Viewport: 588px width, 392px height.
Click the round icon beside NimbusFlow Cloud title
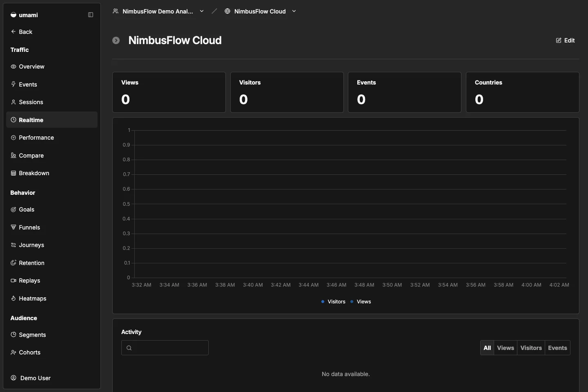point(116,40)
